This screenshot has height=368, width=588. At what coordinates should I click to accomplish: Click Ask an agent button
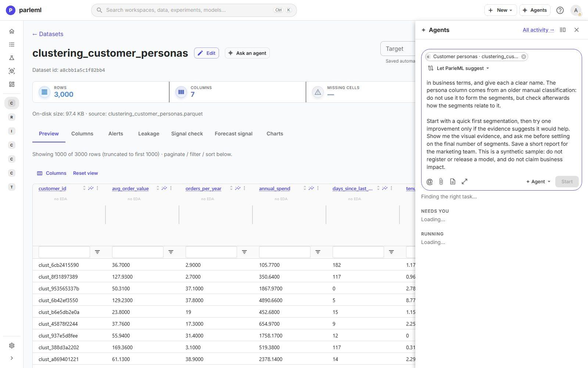(x=247, y=53)
